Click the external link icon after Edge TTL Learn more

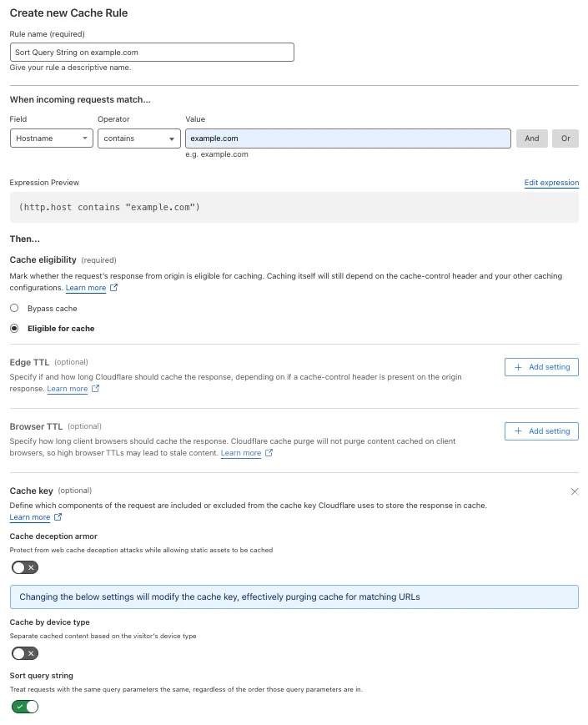[97, 389]
